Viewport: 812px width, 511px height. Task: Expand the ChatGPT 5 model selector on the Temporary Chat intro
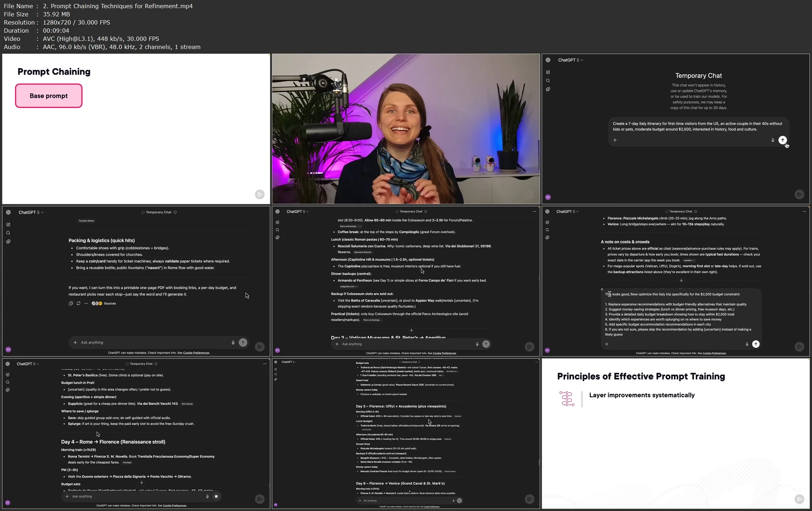(570, 60)
